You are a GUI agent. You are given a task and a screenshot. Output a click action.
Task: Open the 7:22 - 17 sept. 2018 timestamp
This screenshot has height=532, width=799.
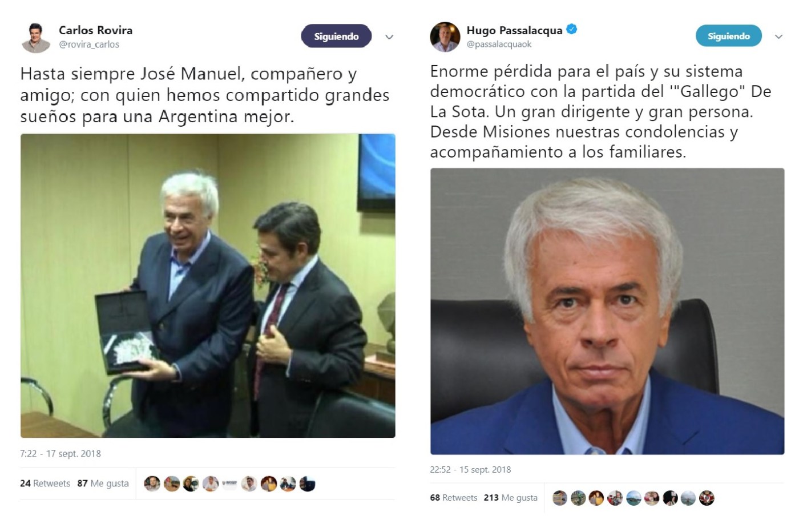[x=60, y=454]
